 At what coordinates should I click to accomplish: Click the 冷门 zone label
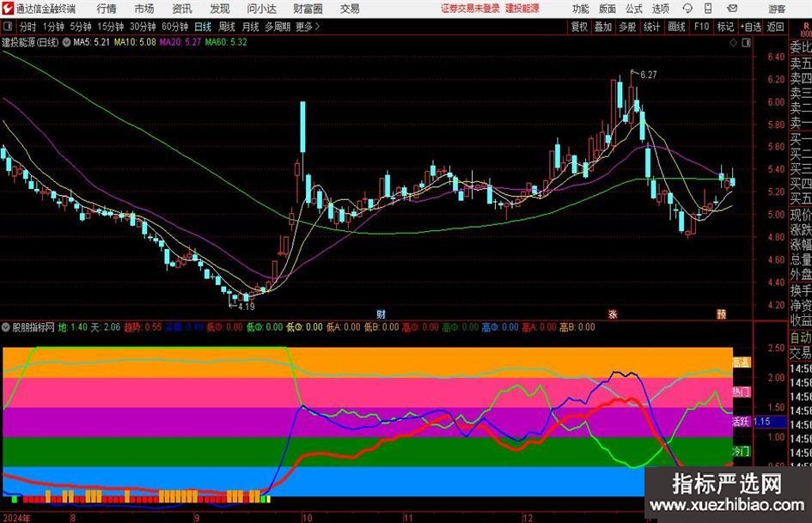point(742,451)
